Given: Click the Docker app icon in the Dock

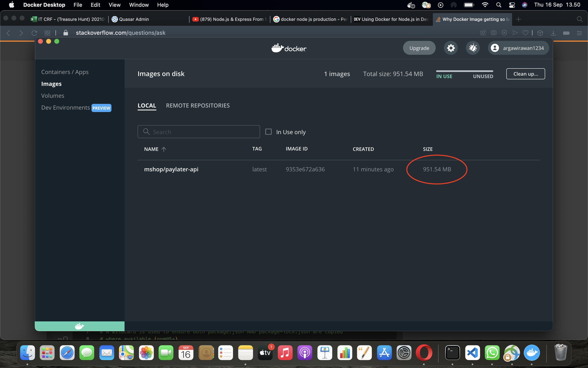Looking at the screenshot, I should click(x=532, y=353).
